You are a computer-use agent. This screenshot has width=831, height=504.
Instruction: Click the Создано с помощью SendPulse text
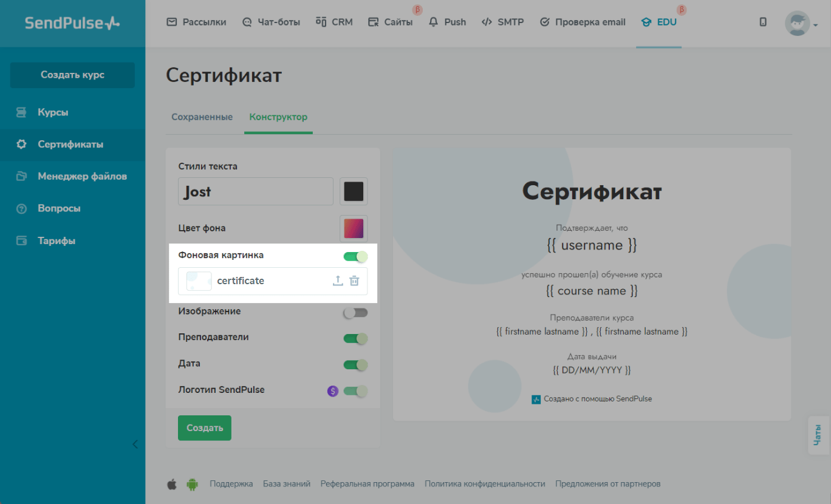pyautogui.click(x=598, y=399)
